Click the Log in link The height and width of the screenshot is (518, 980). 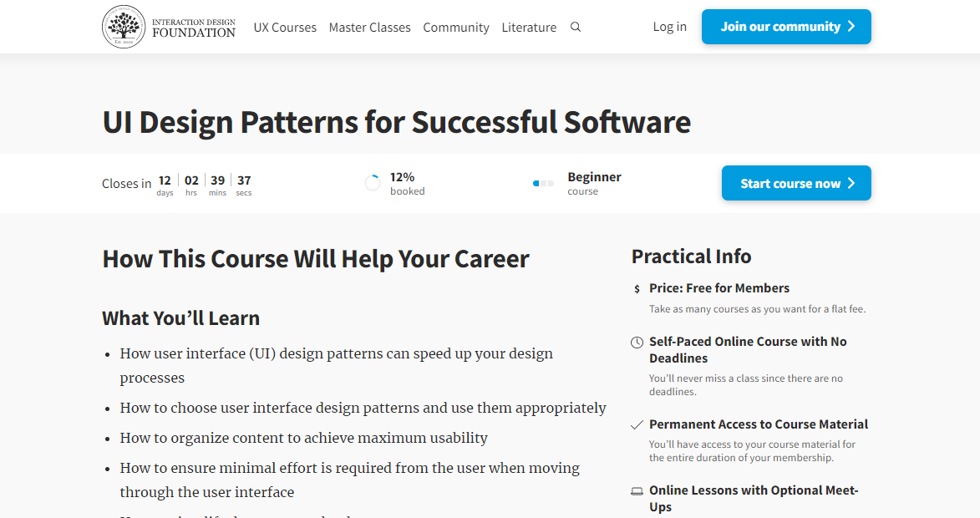(x=670, y=27)
